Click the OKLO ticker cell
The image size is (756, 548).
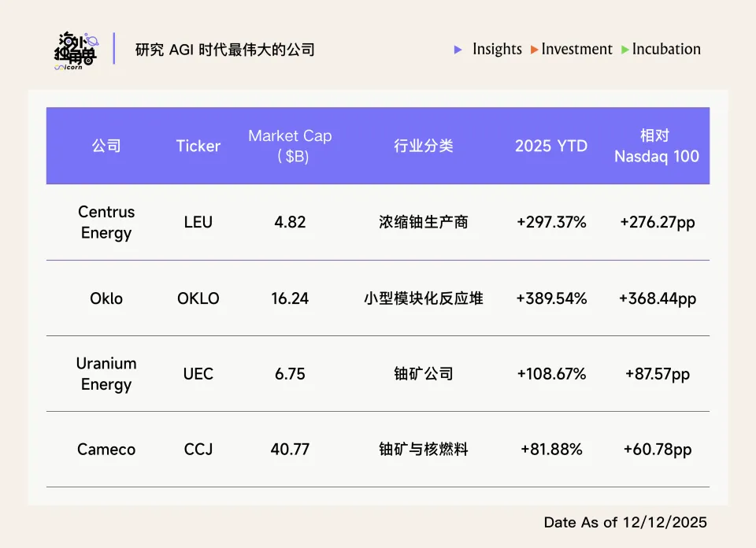click(x=198, y=298)
